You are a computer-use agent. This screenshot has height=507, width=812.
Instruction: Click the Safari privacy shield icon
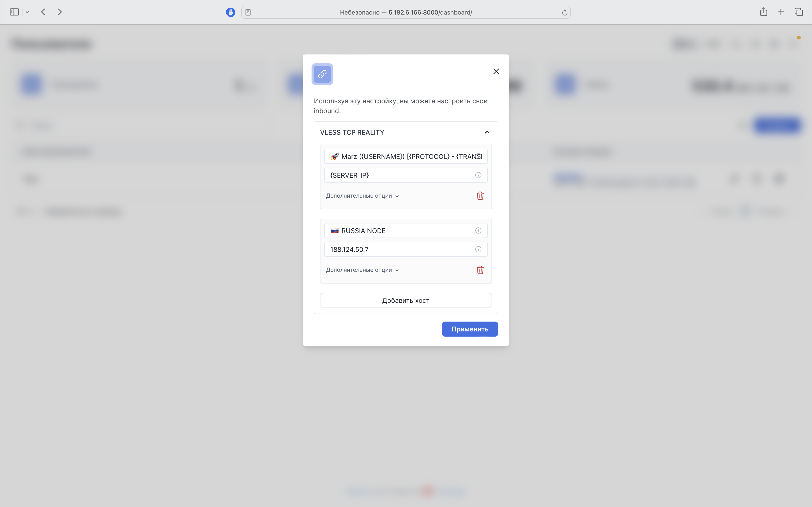(x=230, y=12)
